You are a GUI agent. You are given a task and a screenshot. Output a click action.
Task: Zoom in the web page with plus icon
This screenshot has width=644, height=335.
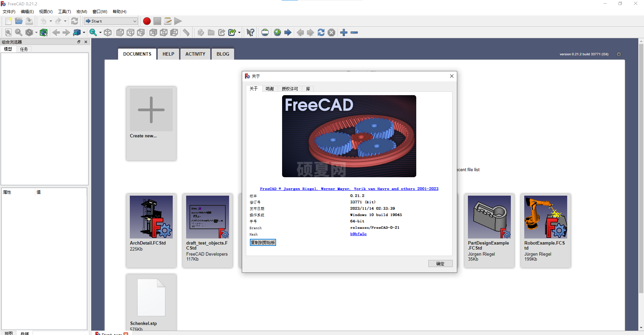(x=344, y=32)
